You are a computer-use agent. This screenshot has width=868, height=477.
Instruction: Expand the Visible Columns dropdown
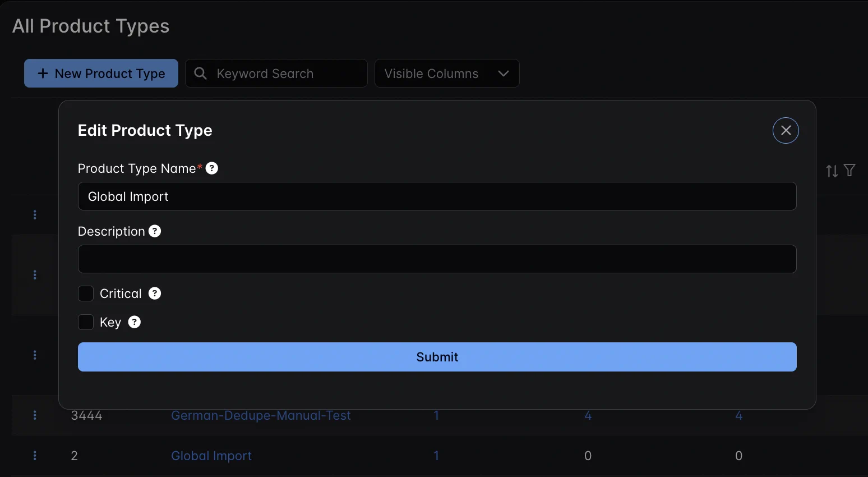point(431,74)
